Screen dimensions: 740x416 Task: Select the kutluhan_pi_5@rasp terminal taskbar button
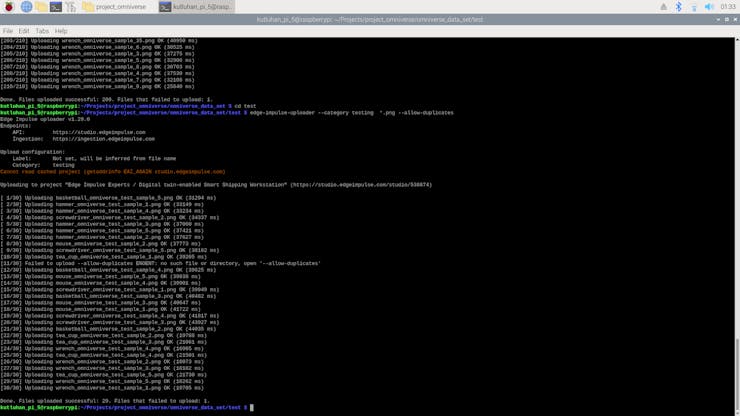pos(196,7)
